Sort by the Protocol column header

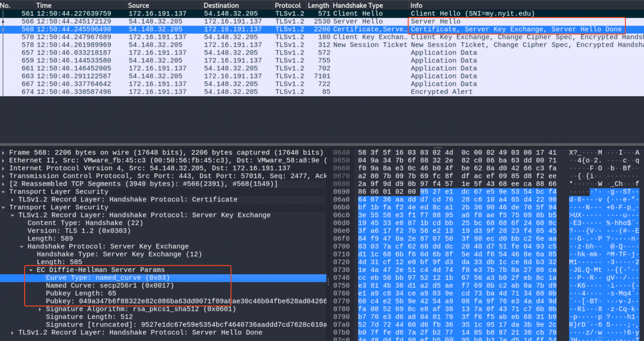(288, 5)
